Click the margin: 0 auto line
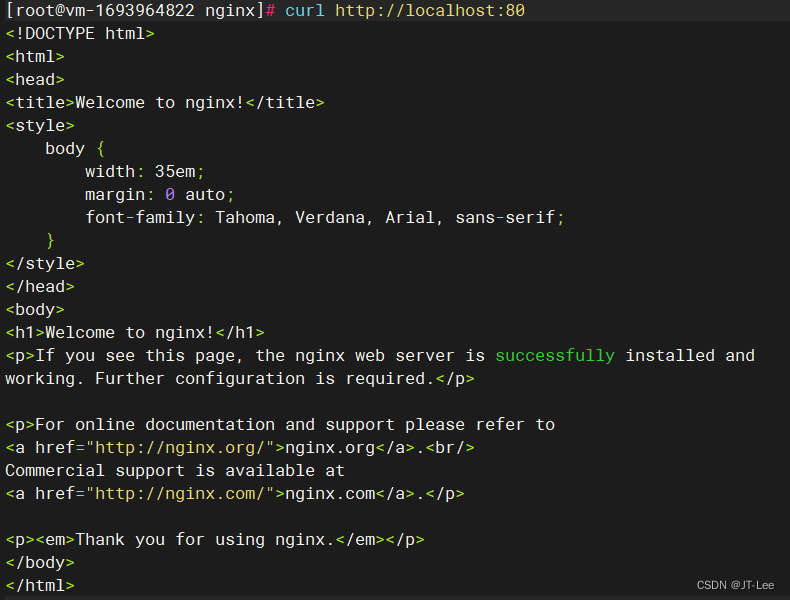The height and width of the screenshot is (600, 790). coord(160,195)
